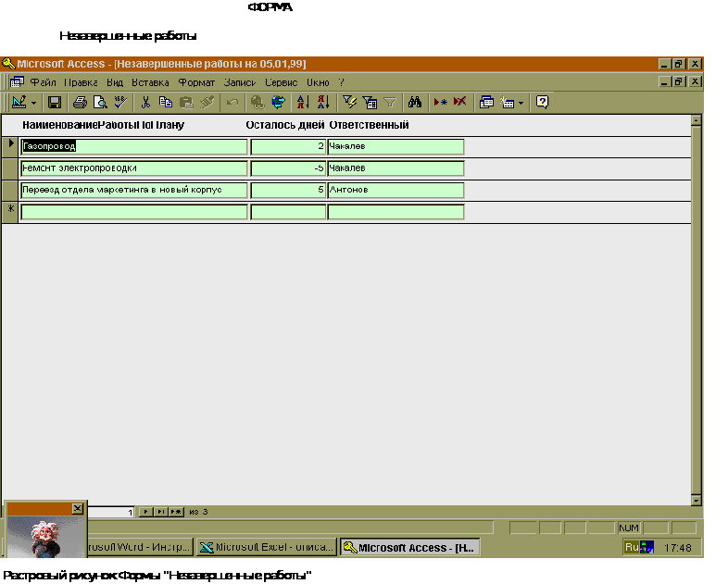
Task: Open the Записи menu
Action: 239,82
